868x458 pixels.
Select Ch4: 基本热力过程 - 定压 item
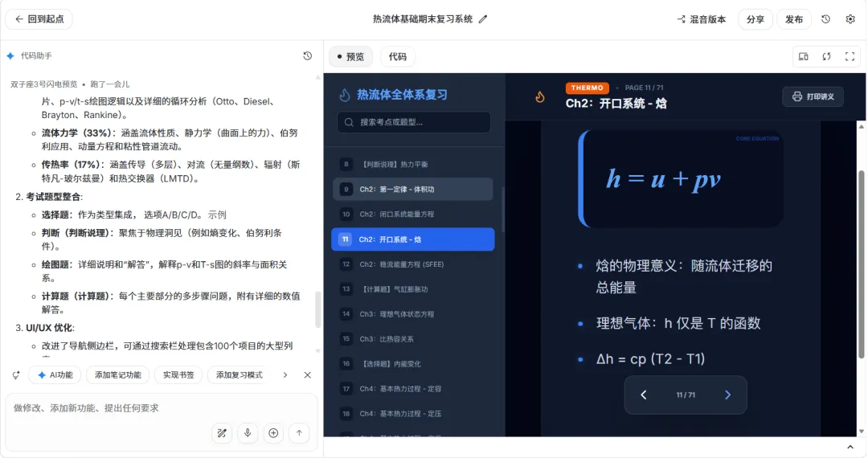[412, 414]
